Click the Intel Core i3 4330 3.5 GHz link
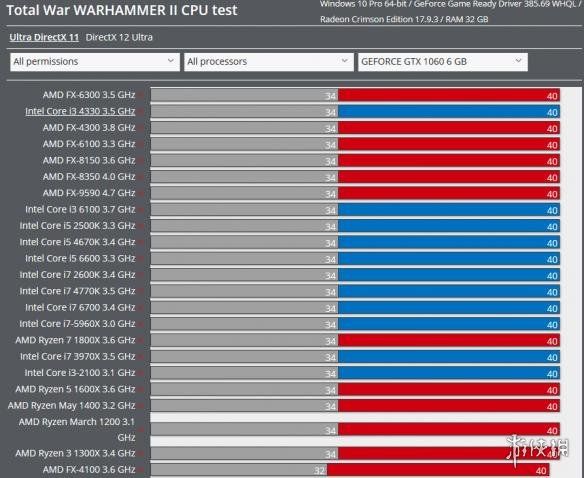Screen dimensions: 584x478 80,111
